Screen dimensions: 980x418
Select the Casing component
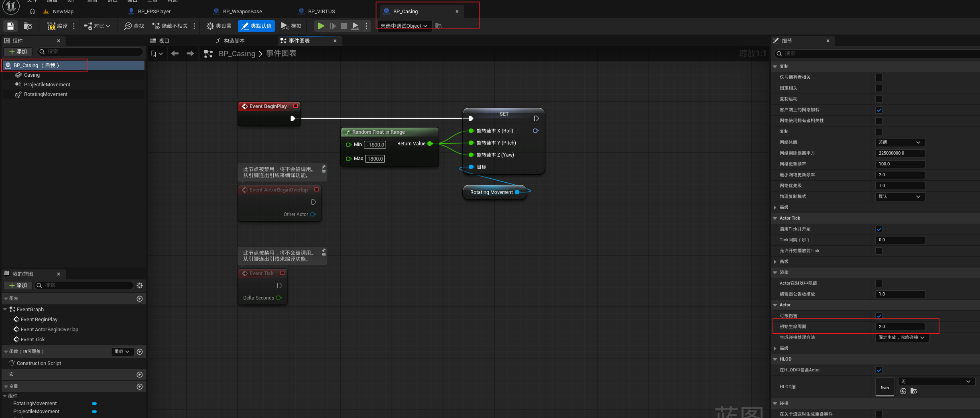pyautogui.click(x=32, y=75)
